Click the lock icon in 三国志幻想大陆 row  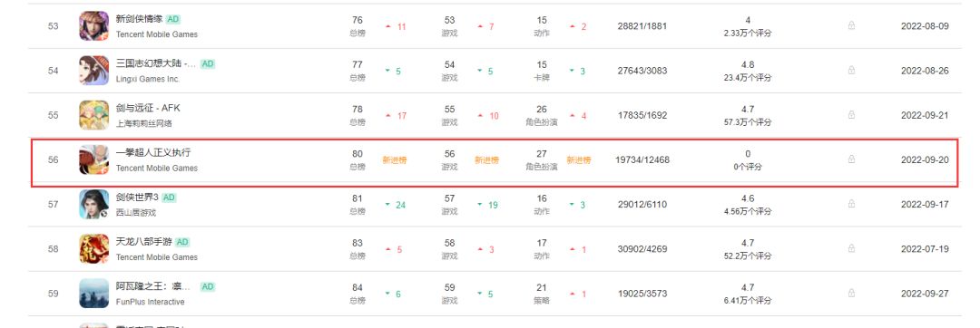[851, 71]
